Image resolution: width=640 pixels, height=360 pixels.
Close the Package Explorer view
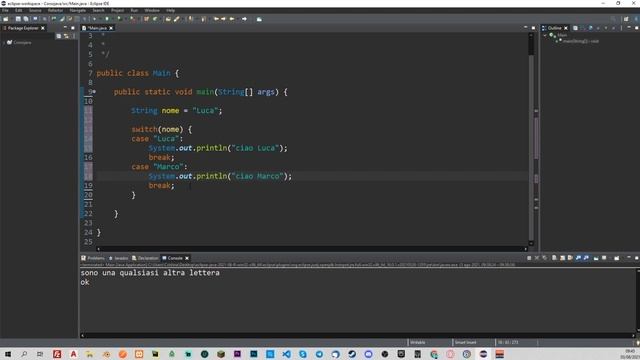43,28
